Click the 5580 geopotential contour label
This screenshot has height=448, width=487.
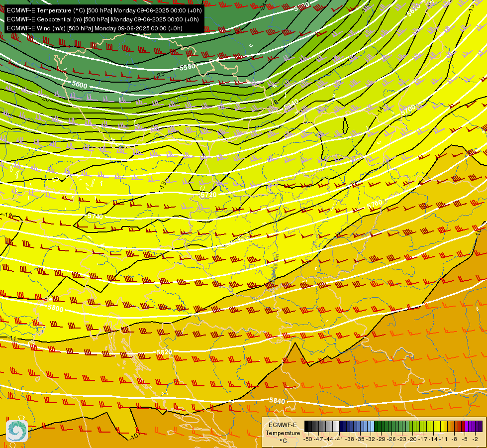[188, 67]
